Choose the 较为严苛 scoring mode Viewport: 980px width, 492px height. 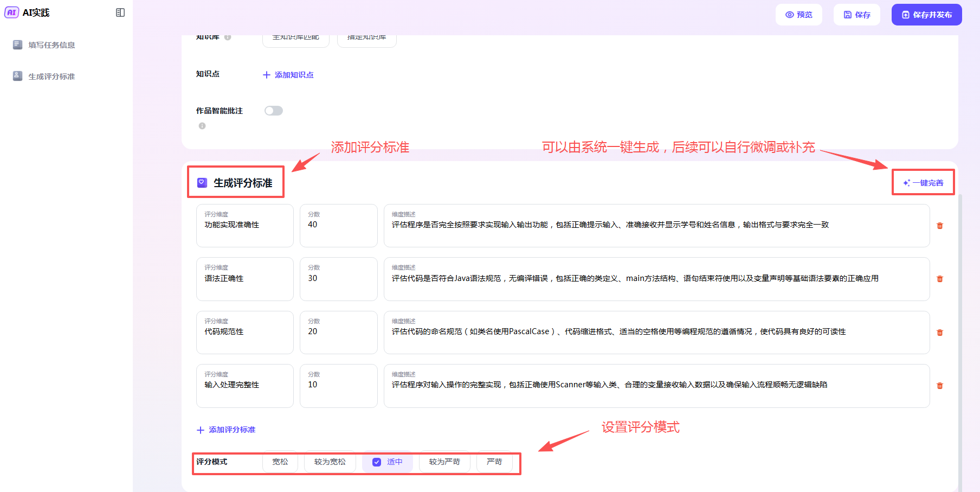[444, 462]
